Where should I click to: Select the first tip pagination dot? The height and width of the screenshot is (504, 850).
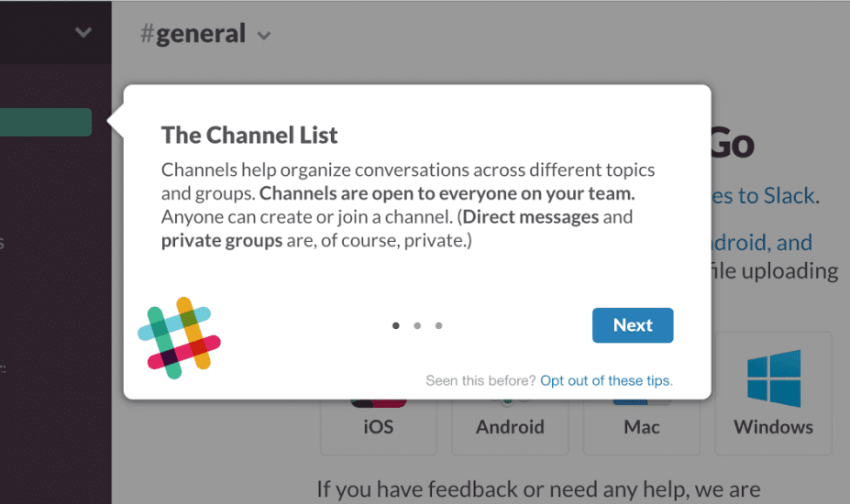click(396, 325)
